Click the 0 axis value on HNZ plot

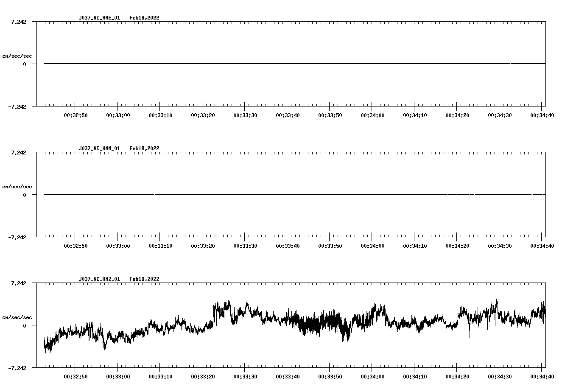tap(25, 325)
